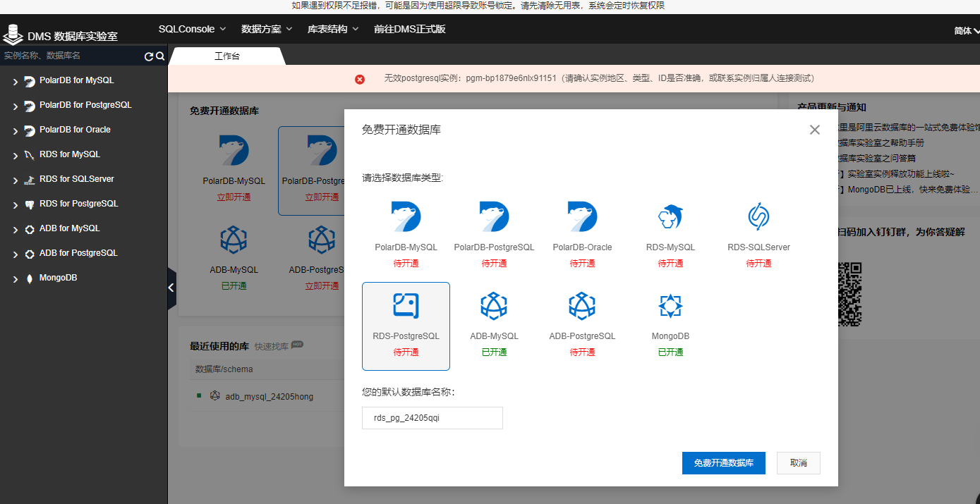
Task: Open the 数据方案 menu
Action: (x=267, y=29)
